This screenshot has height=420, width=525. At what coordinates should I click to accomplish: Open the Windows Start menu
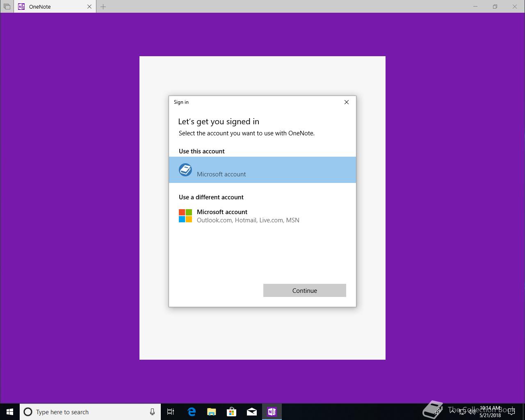pos(10,412)
